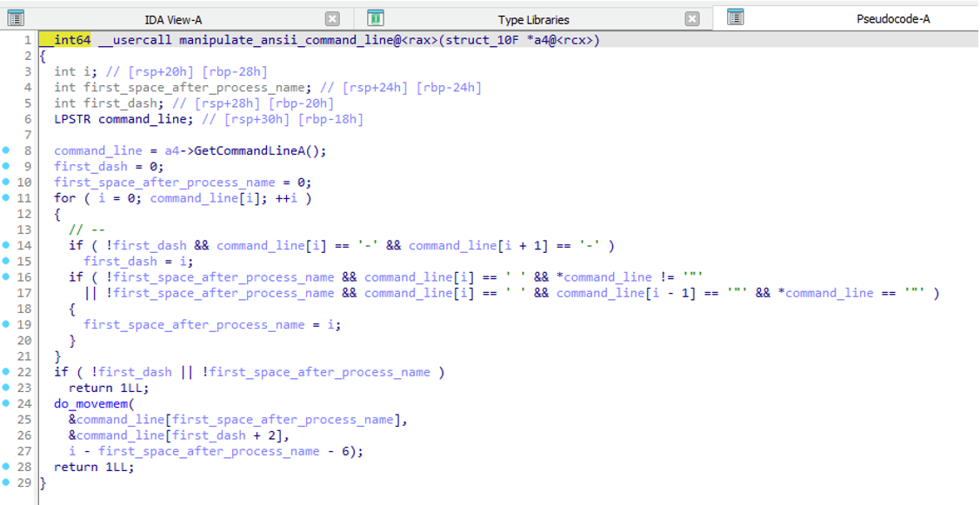980x505 pixels.
Task: Toggle breakpoint dot on line 11
Action: (x=6, y=197)
